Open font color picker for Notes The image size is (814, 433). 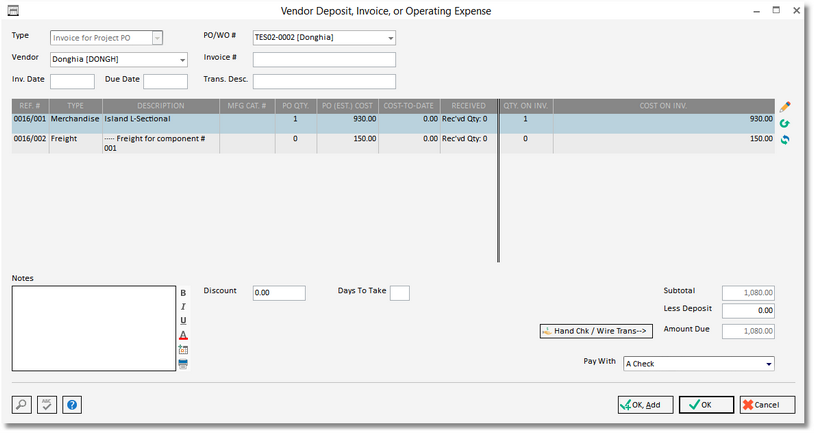pyautogui.click(x=183, y=335)
